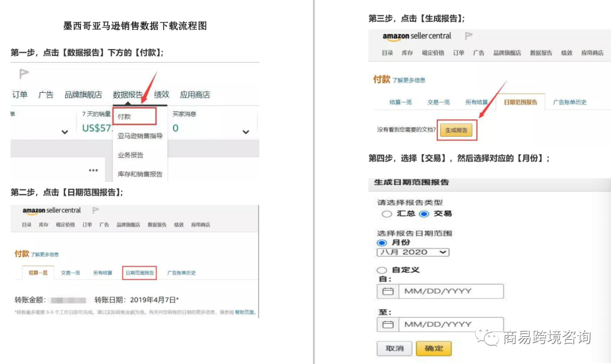This screenshot has width=611, height=364.
Task: Choose the 月份 date range radio
Action: coord(382,242)
